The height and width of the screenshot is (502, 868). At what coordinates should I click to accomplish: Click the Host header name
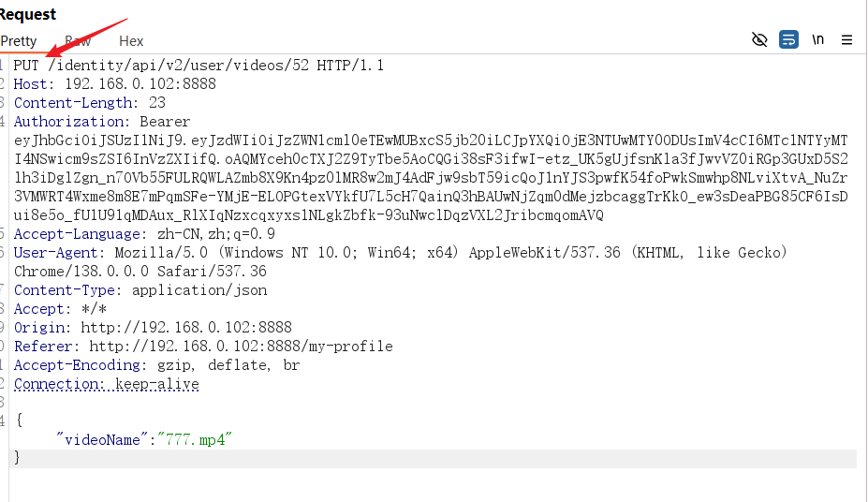(31, 84)
